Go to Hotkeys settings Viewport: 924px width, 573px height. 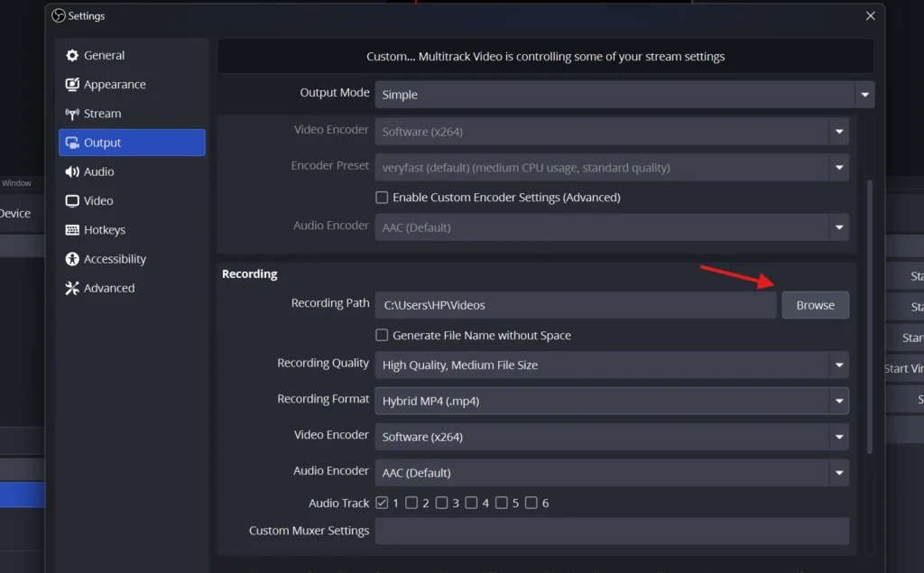click(x=132, y=230)
